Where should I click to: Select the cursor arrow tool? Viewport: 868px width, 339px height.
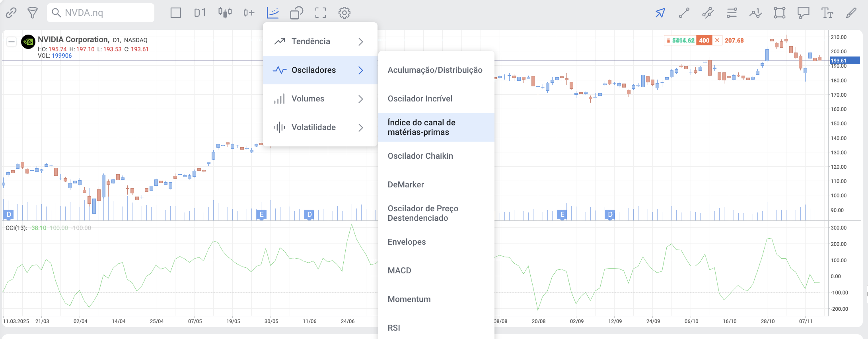tap(660, 13)
